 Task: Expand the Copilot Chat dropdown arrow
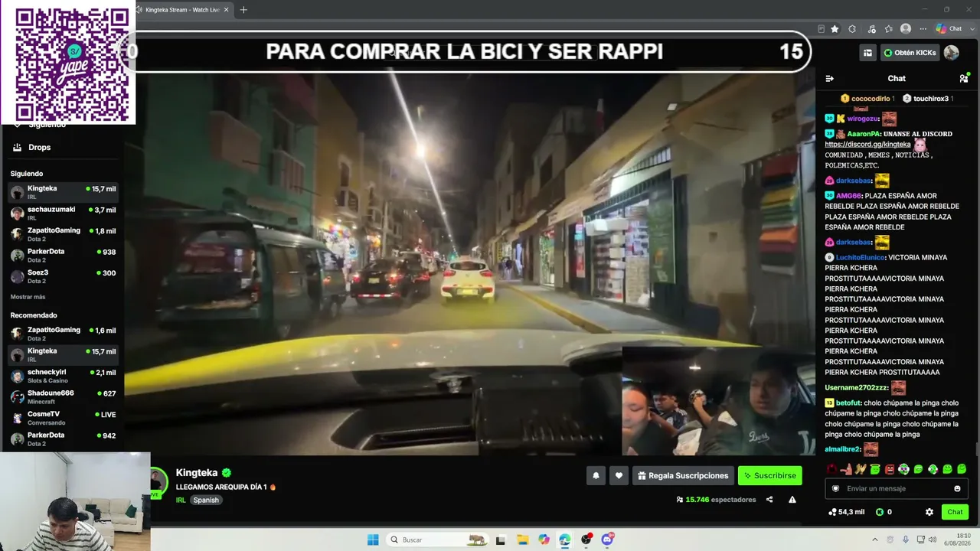point(972,29)
